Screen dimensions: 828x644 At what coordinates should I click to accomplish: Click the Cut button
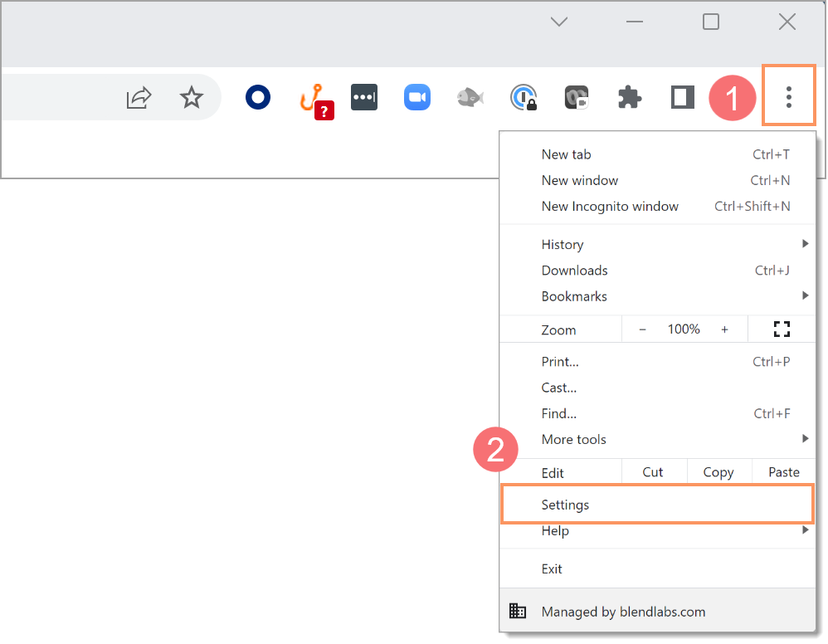coord(654,471)
